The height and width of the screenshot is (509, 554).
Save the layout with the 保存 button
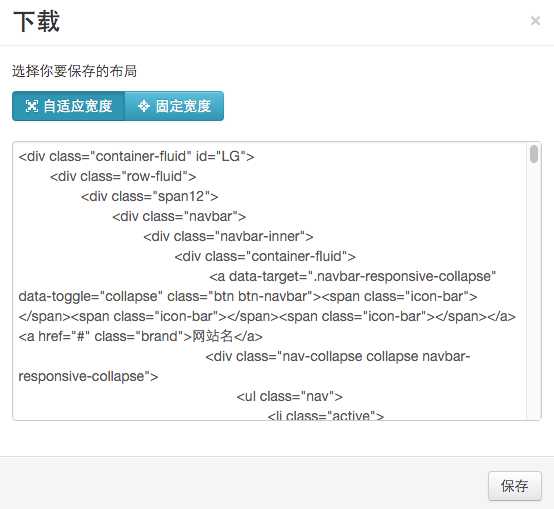[514, 486]
